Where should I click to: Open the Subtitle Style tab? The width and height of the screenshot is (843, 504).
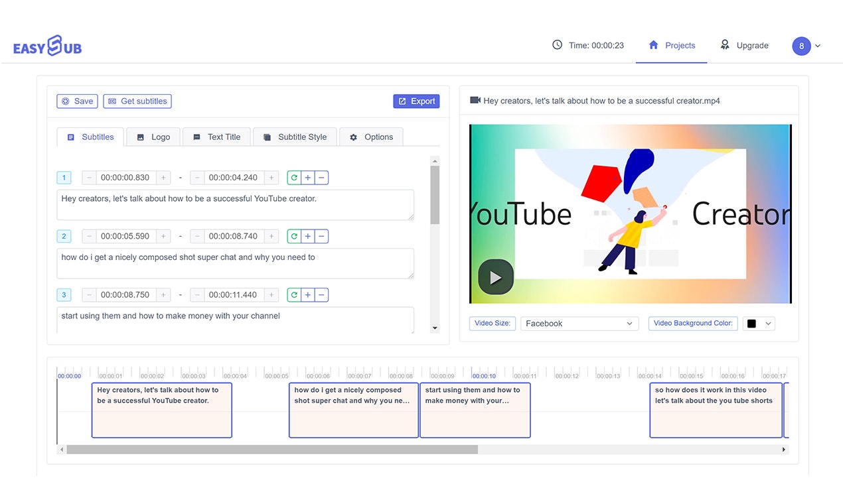click(x=295, y=137)
